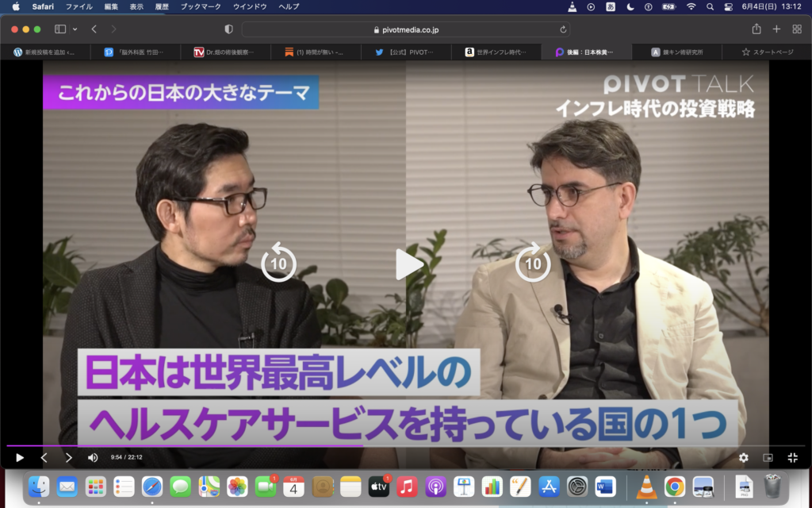Screen dimensions: 812x508
Task: Skip the video back 10 seconds
Action: [279, 262]
